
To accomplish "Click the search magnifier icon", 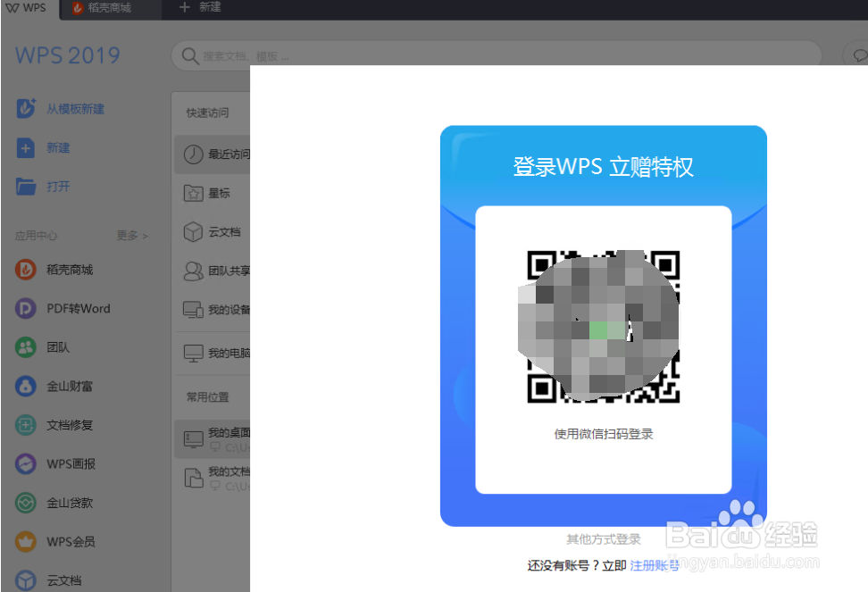I will pos(190,56).
